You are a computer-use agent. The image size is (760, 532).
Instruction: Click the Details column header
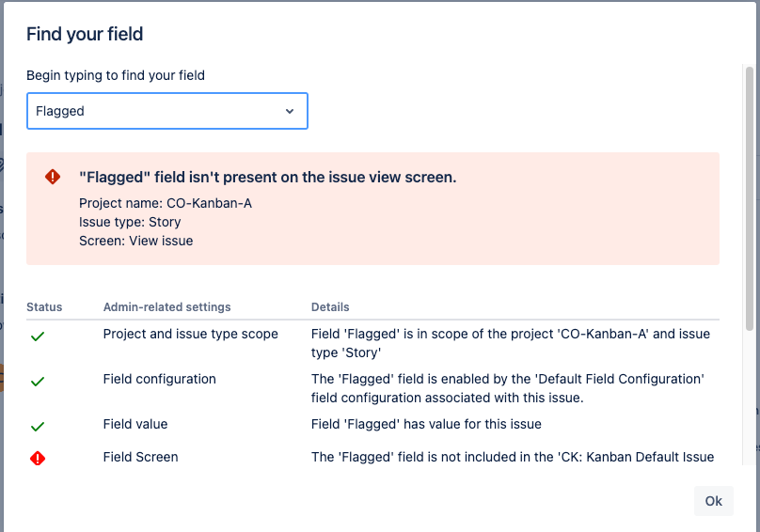click(330, 307)
